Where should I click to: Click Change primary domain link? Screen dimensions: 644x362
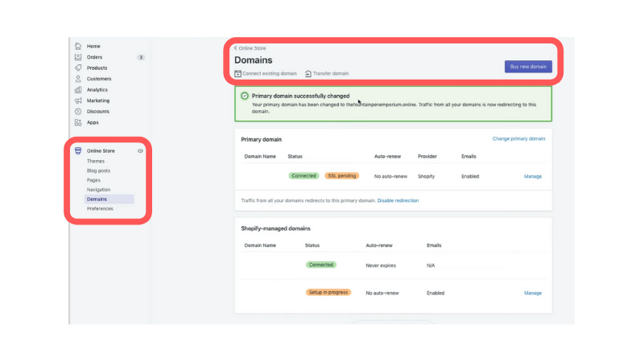pos(518,138)
